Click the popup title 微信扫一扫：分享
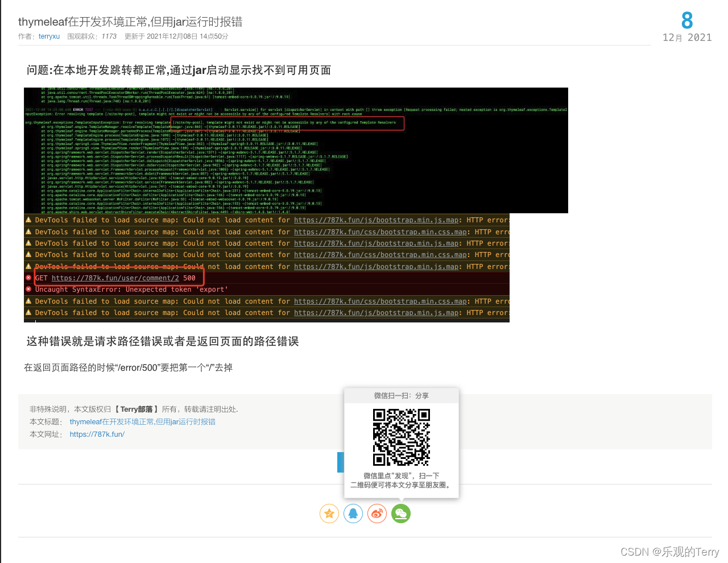 (402, 396)
